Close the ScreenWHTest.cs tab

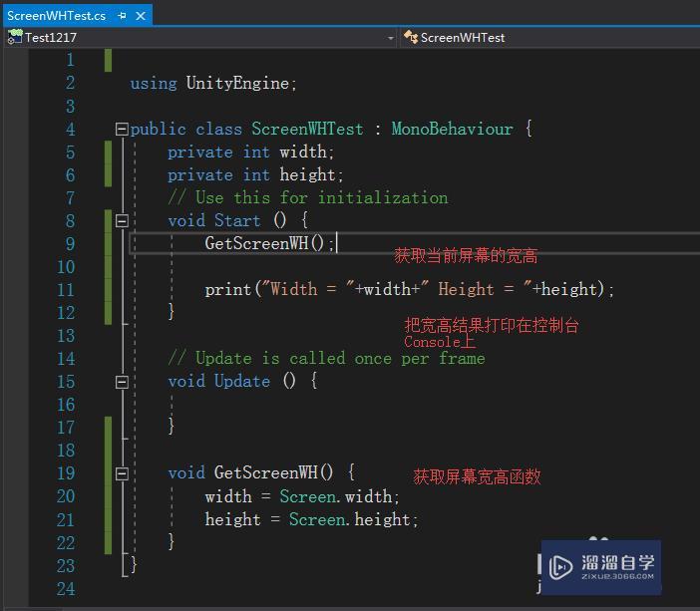pos(141,16)
